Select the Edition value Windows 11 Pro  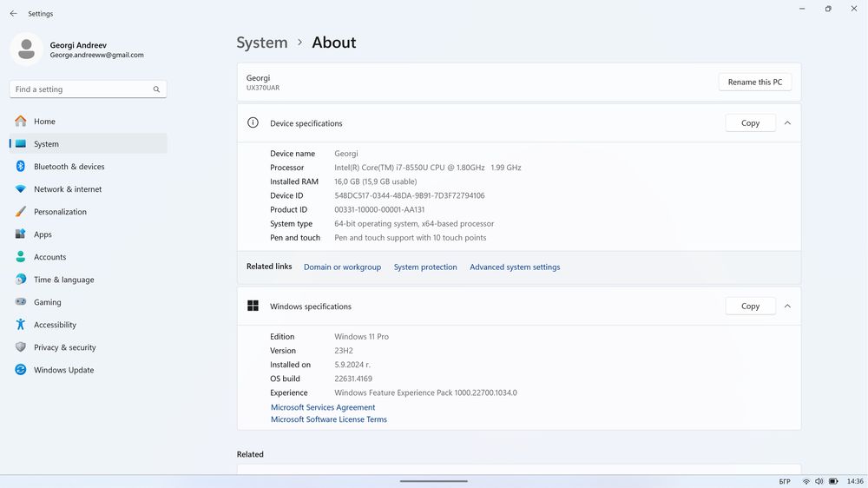(361, 336)
